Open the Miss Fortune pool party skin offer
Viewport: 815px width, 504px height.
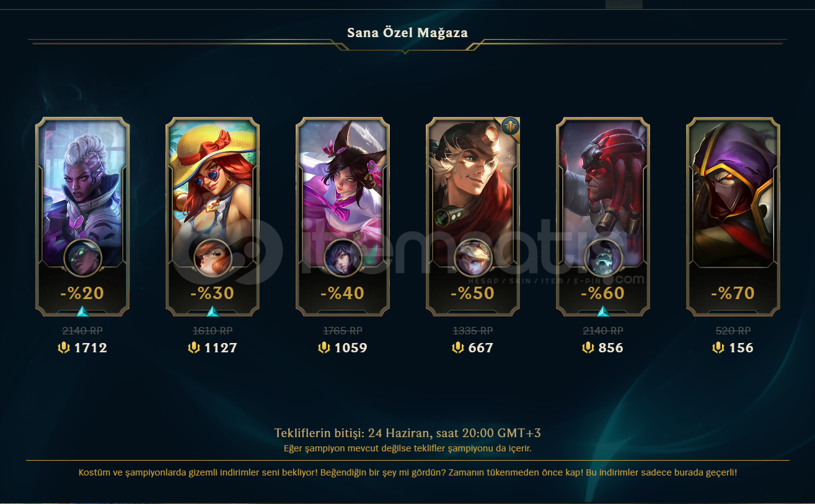(x=213, y=217)
